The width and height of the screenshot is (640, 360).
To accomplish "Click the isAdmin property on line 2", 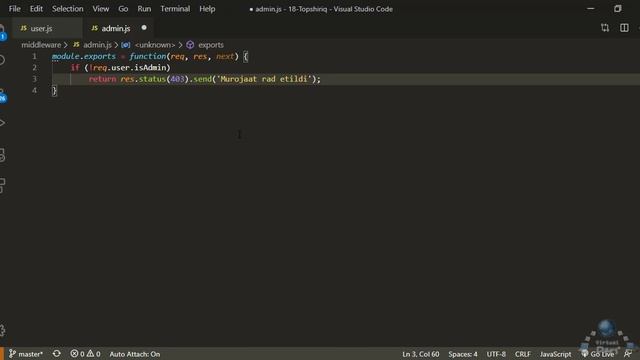I will 151,68.
